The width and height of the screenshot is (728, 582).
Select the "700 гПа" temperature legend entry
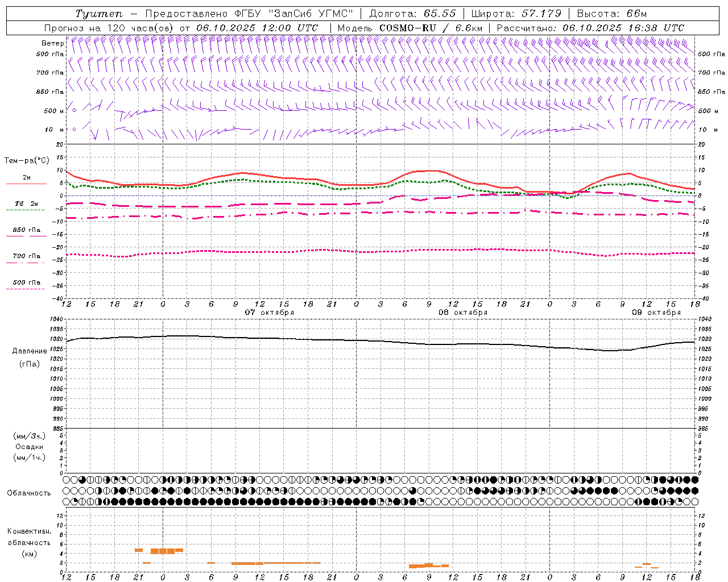pyautogui.click(x=26, y=256)
